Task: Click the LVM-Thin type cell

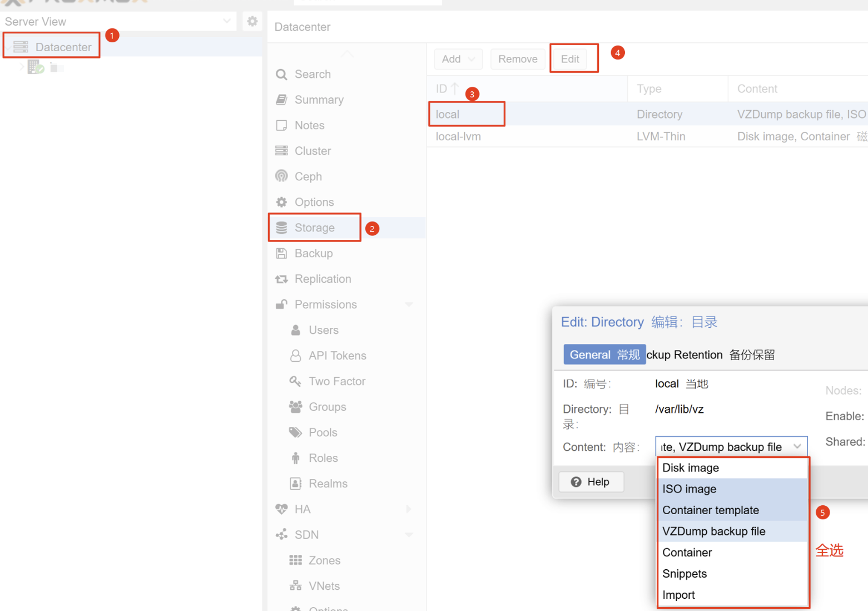Action: 661,136
